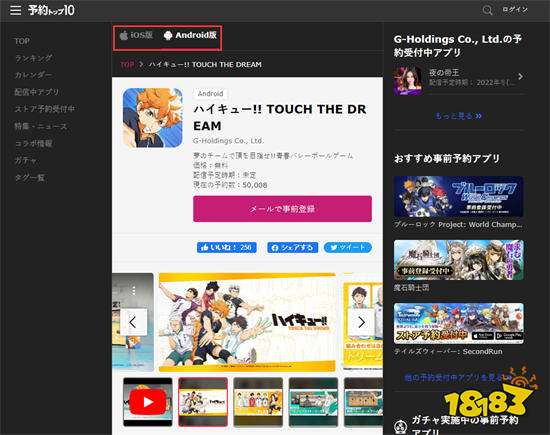The height and width of the screenshot is (435, 550).
Task: Open the 魔石騎士団 banner image
Action: 459,260
